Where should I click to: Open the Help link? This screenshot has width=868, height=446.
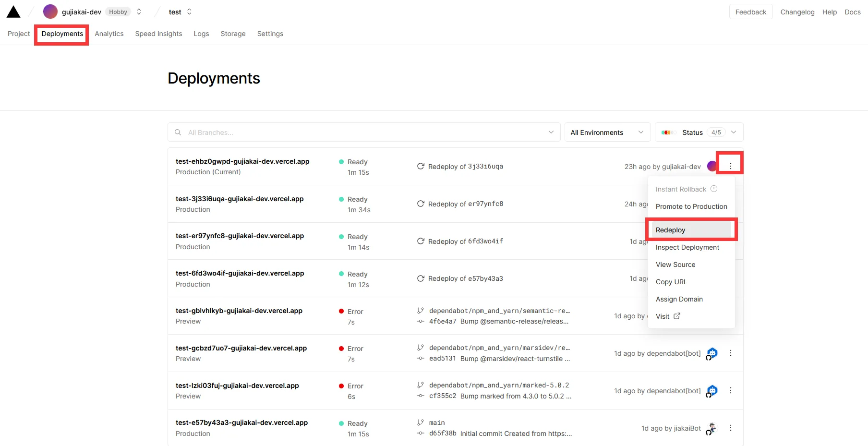[829, 12]
